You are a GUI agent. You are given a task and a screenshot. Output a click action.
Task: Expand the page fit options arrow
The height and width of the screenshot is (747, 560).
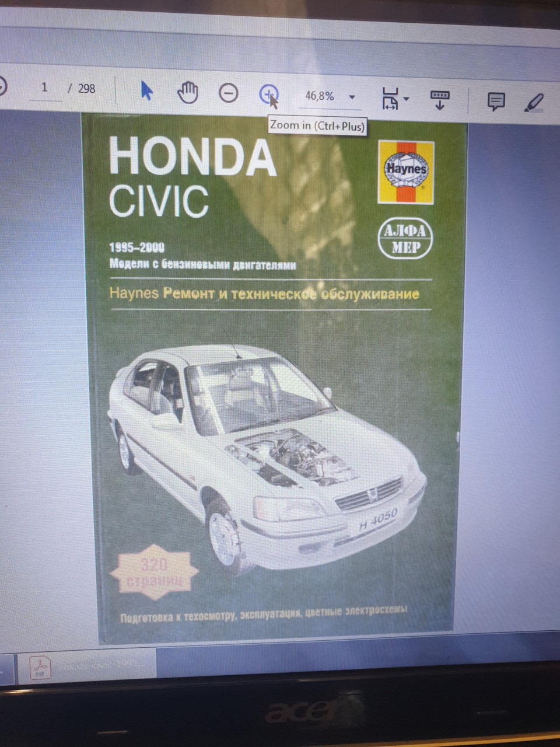[x=407, y=99]
